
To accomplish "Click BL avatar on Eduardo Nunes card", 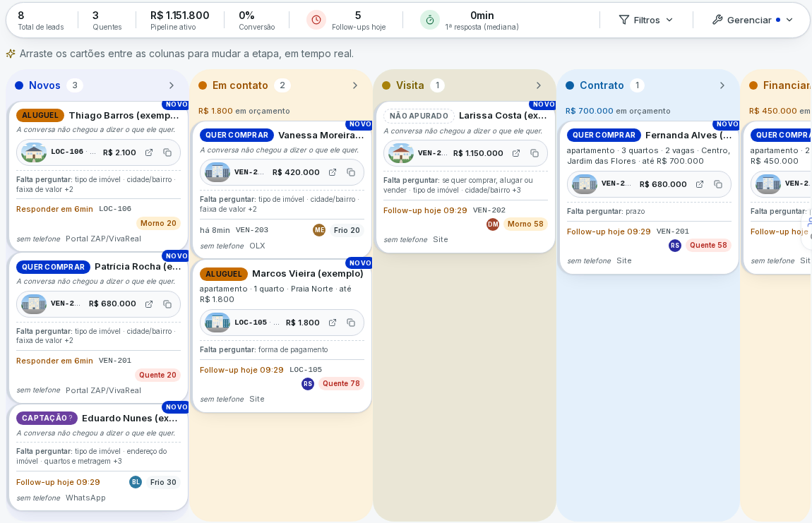I will coord(136,482).
